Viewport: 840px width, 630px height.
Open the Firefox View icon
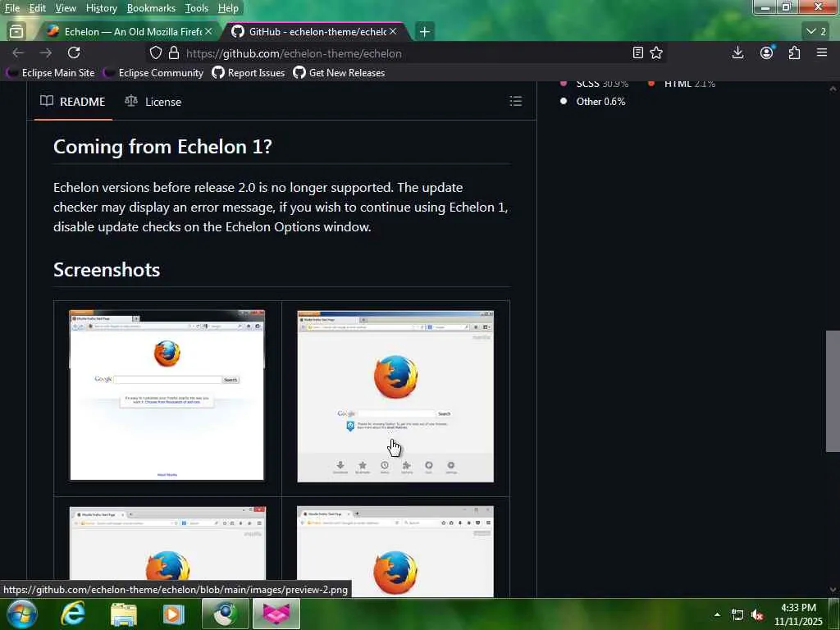click(16, 32)
